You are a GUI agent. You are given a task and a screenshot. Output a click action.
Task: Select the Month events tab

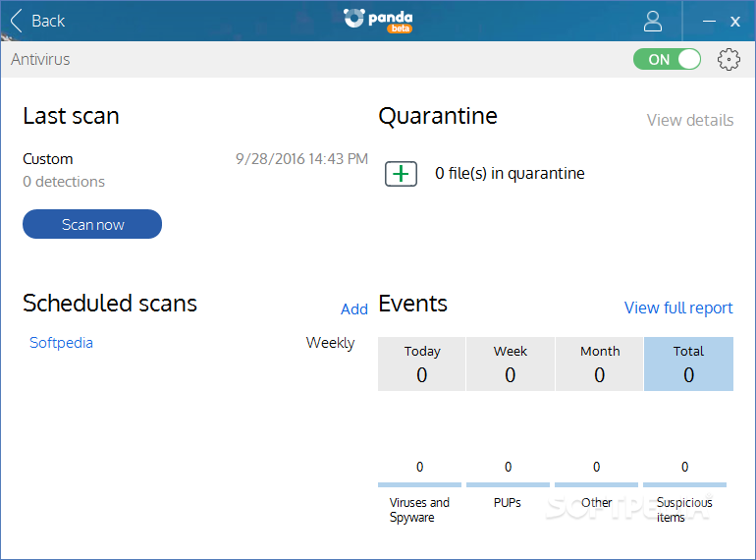tap(599, 364)
